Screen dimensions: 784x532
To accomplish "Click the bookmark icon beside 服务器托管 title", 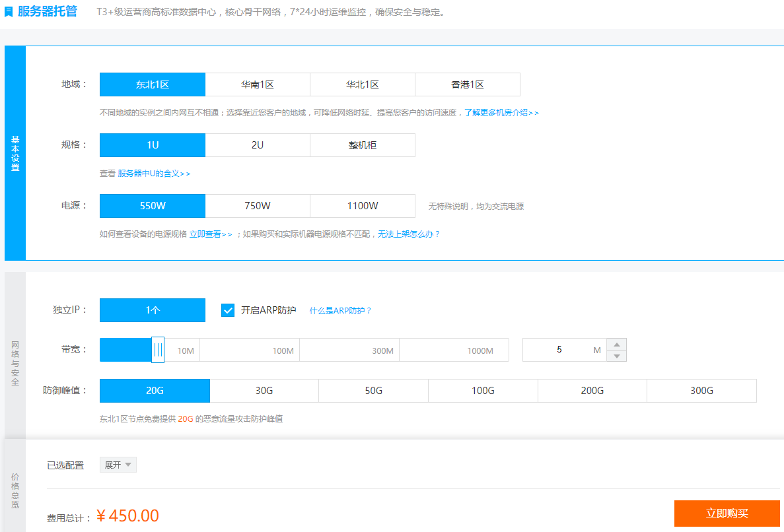I will tap(9, 12).
